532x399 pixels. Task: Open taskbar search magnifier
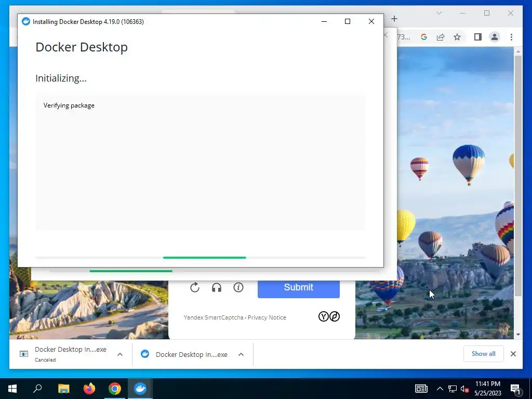[x=37, y=389]
